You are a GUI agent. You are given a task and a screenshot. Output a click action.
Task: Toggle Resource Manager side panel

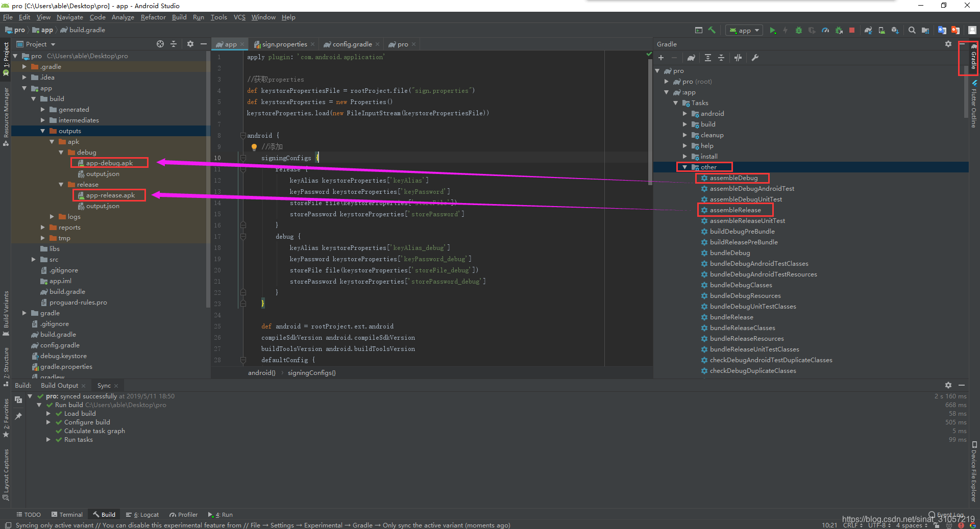pos(6,116)
